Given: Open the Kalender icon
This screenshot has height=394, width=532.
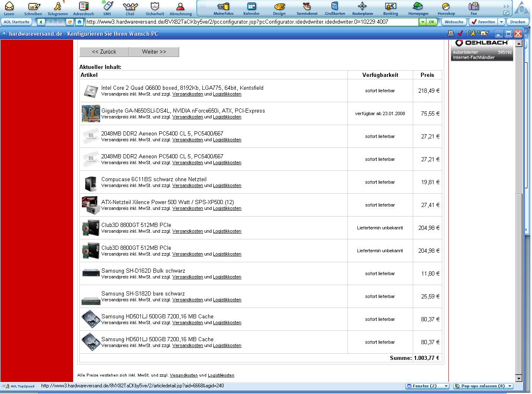Looking at the screenshot, I should pyautogui.click(x=251, y=6).
